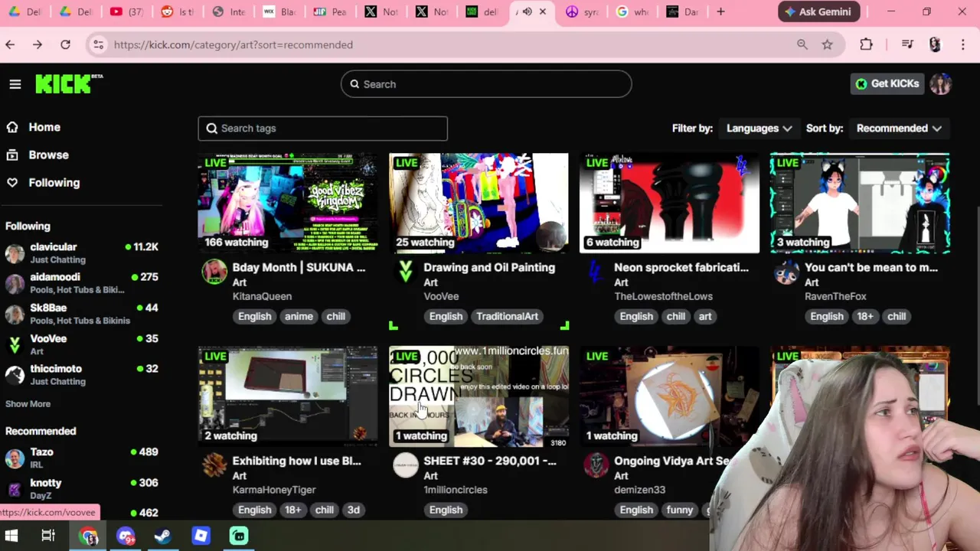
Task: Mute the active tab's audio icon
Action: click(x=528, y=11)
